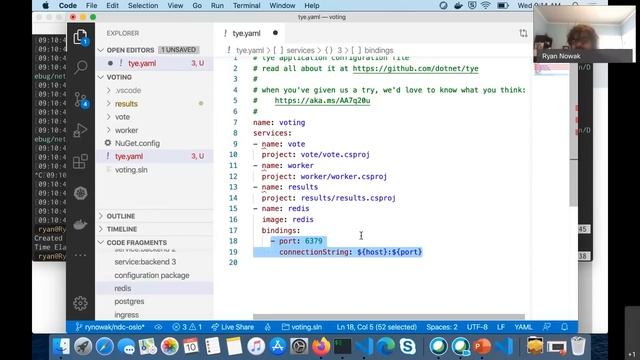Open voting.sln in the explorer
Image resolution: width=640 pixels, height=360 pixels.
tap(154, 170)
